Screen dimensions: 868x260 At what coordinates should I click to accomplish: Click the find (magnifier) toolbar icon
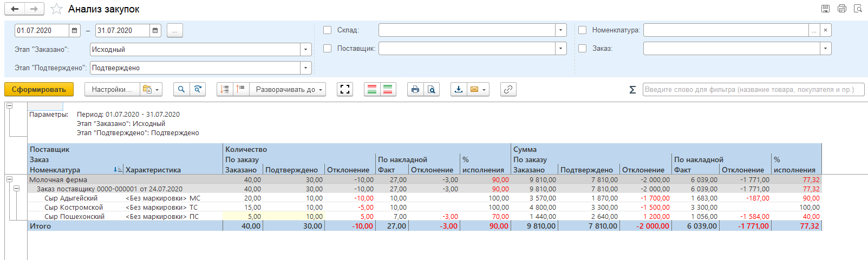coord(181,90)
